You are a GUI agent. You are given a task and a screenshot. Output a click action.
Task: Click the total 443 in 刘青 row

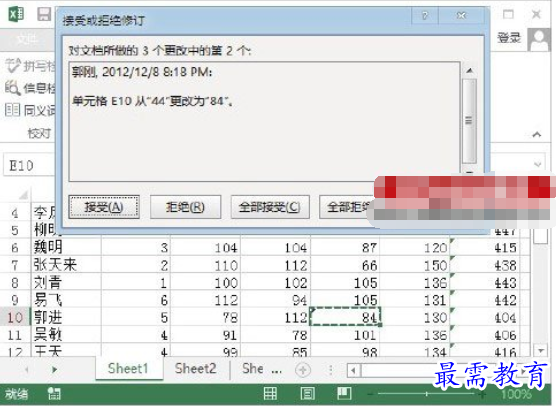(485, 283)
